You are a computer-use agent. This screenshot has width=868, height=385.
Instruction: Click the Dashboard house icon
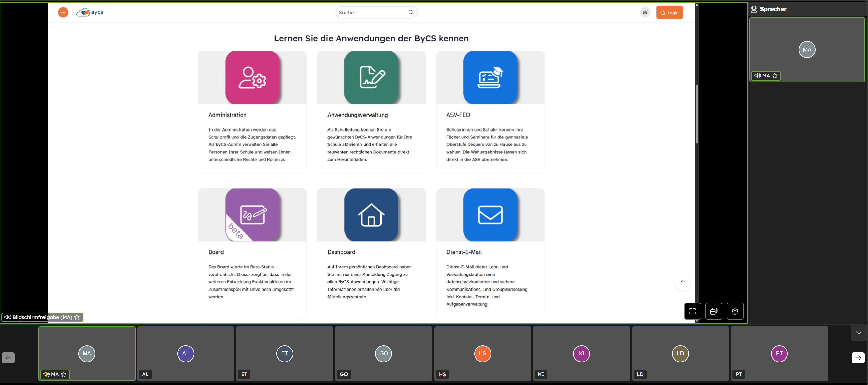371,215
